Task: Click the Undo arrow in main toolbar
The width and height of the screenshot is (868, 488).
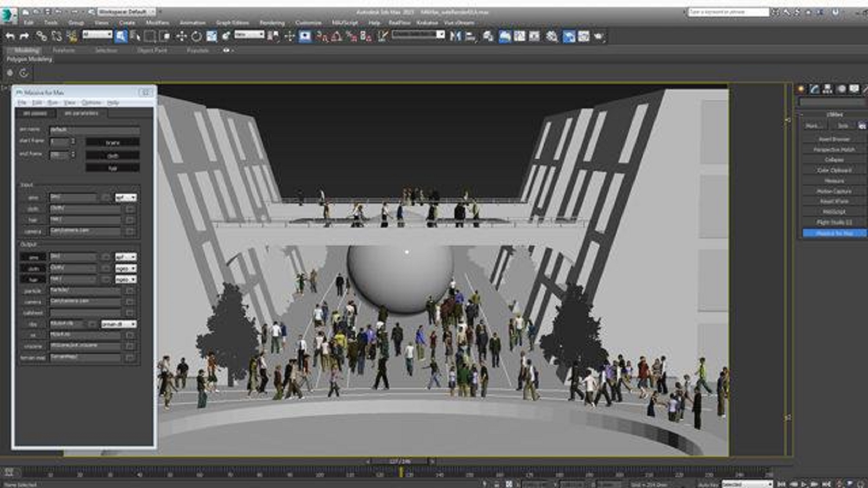Action: click(10, 36)
